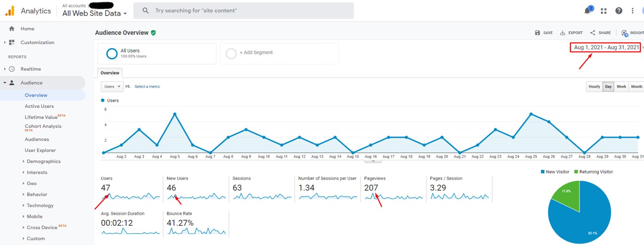Click the Pages / Session value 3.29
Image resolution: width=644 pixels, height=245 pixels.
pyautogui.click(x=438, y=188)
